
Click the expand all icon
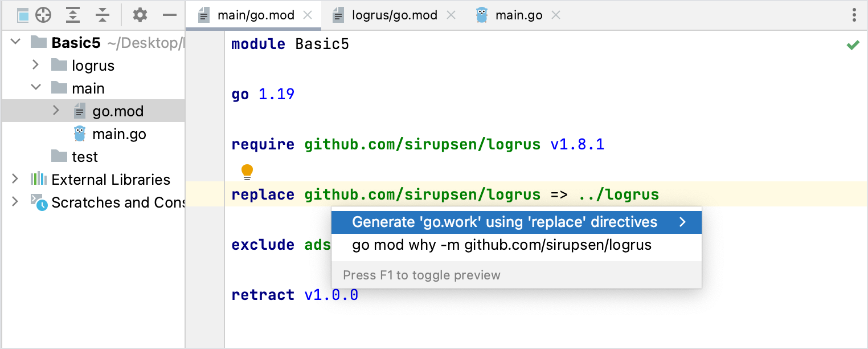click(73, 15)
